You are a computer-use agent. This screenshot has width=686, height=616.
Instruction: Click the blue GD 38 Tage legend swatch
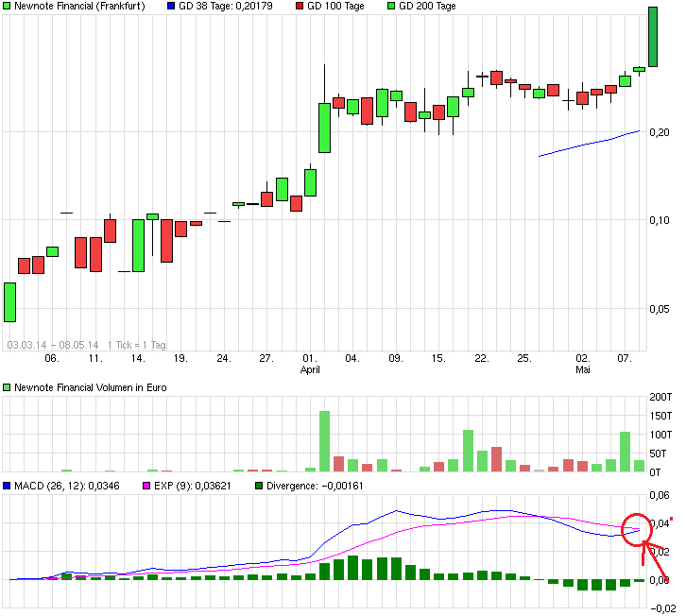170,7
